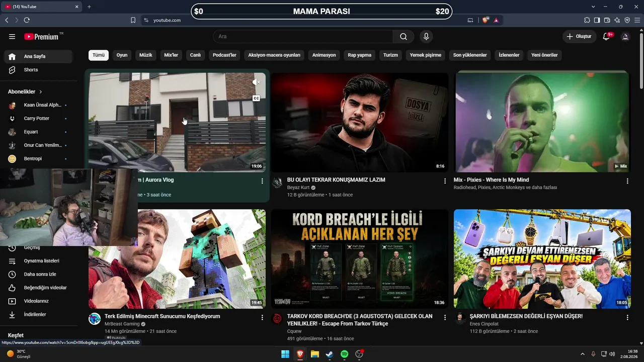Screen dimensions: 644x362
Task: Open the Brave VPN shield icon
Action: click(627, 20)
